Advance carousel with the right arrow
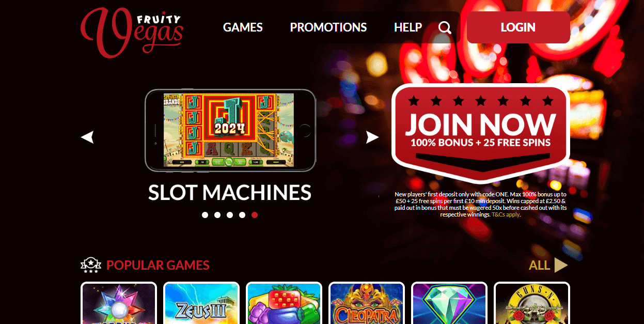 point(372,137)
